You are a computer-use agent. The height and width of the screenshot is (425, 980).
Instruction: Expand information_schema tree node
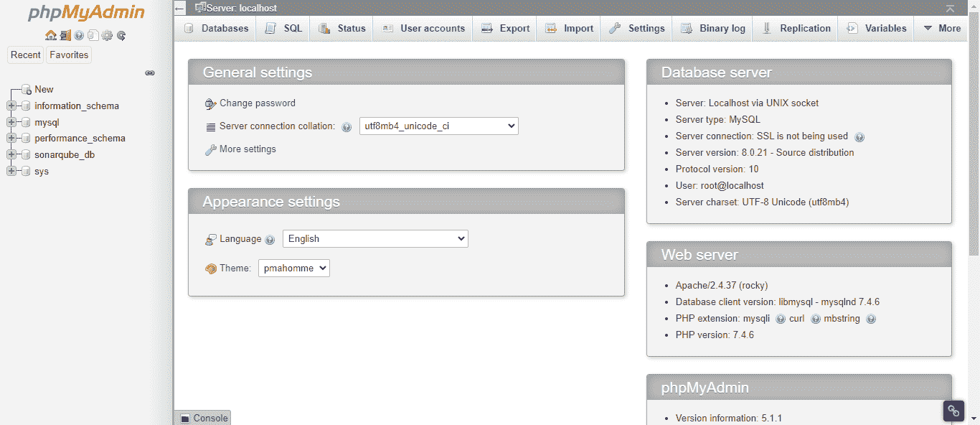pos(11,106)
